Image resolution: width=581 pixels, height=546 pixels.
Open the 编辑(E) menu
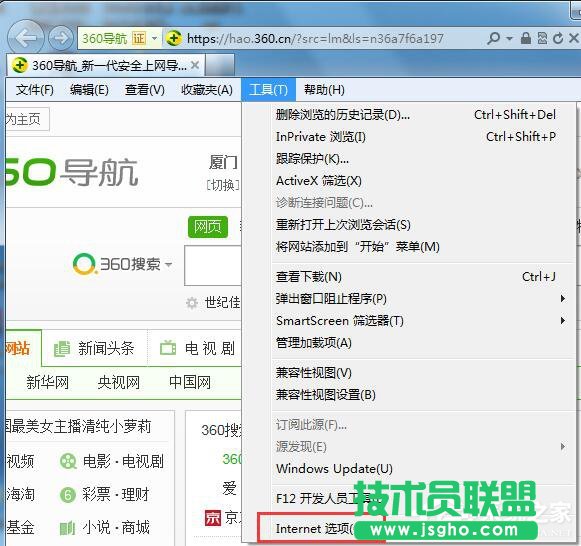(x=89, y=90)
